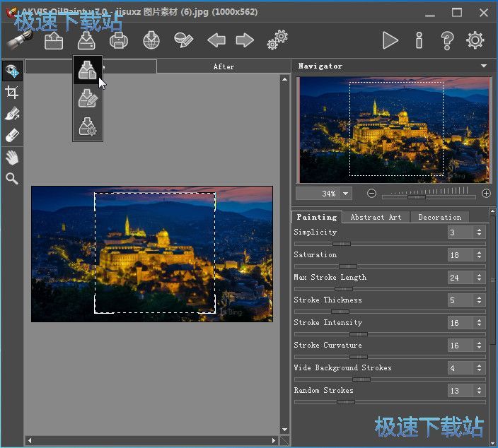This screenshot has width=498, height=448.
Task: Click the globe Publish icon
Action: (x=151, y=40)
